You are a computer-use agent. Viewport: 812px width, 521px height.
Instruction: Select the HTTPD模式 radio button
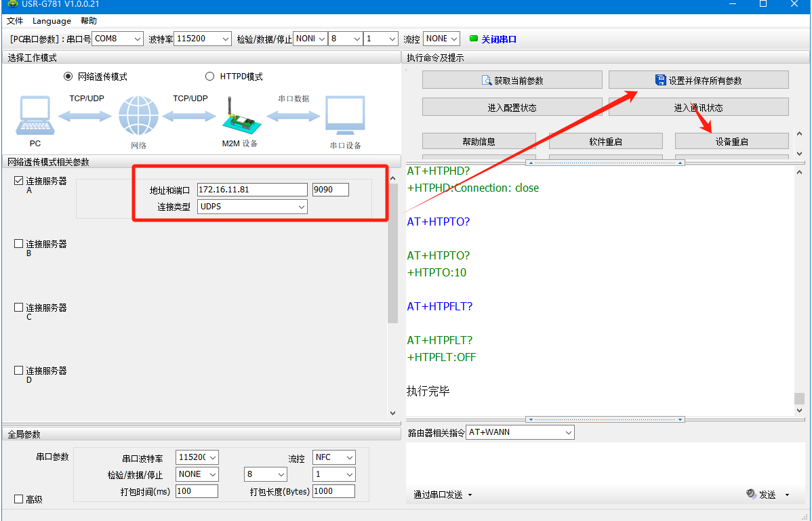tap(209, 77)
